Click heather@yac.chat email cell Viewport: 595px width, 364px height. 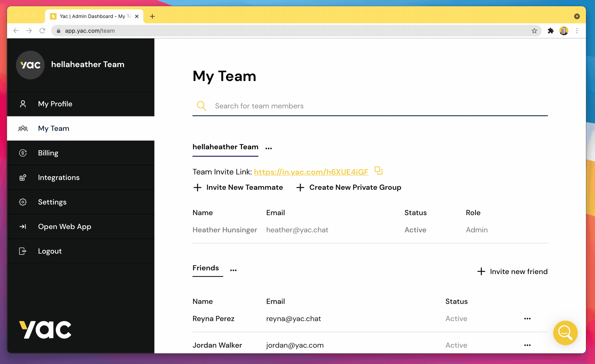(297, 230)
